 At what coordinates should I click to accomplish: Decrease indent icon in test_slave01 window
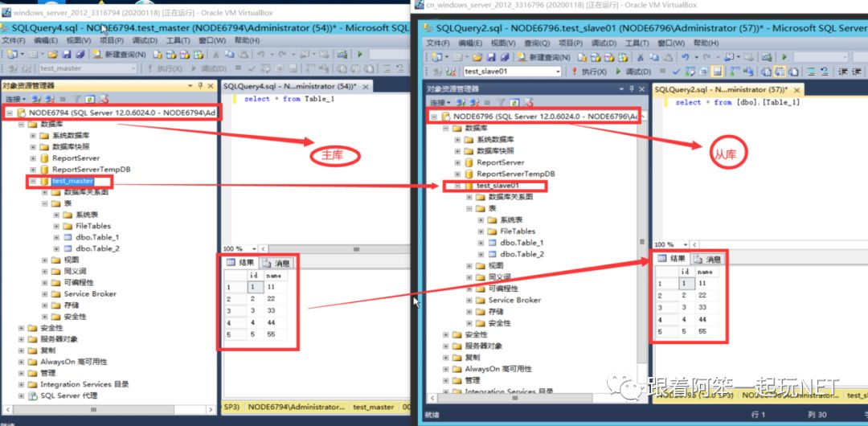[842, 72]
